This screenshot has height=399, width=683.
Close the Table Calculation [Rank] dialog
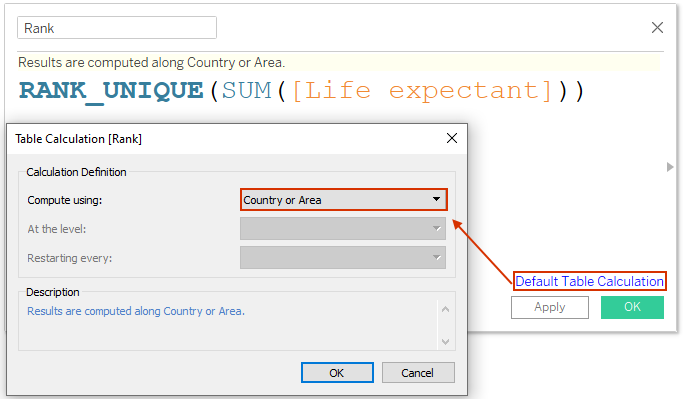[x=452, y=138]
